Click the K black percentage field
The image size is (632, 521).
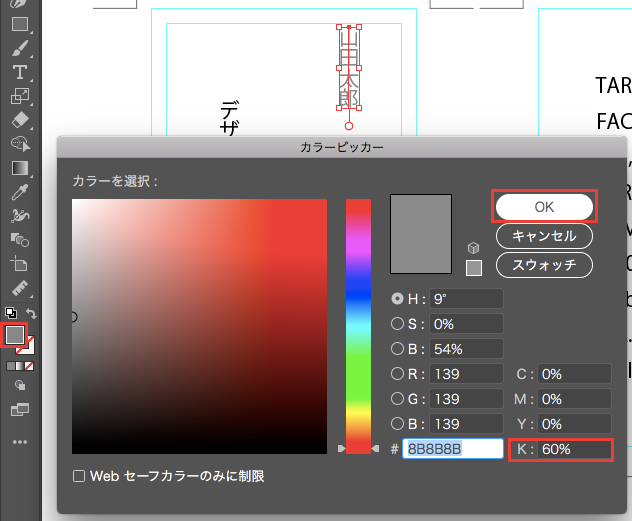pos(574,450)
